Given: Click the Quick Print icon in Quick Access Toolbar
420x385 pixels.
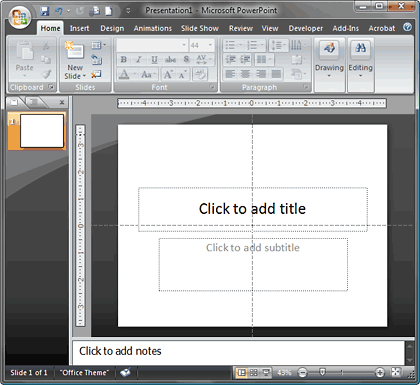Looking at the screenshot, I should (95, 11).
